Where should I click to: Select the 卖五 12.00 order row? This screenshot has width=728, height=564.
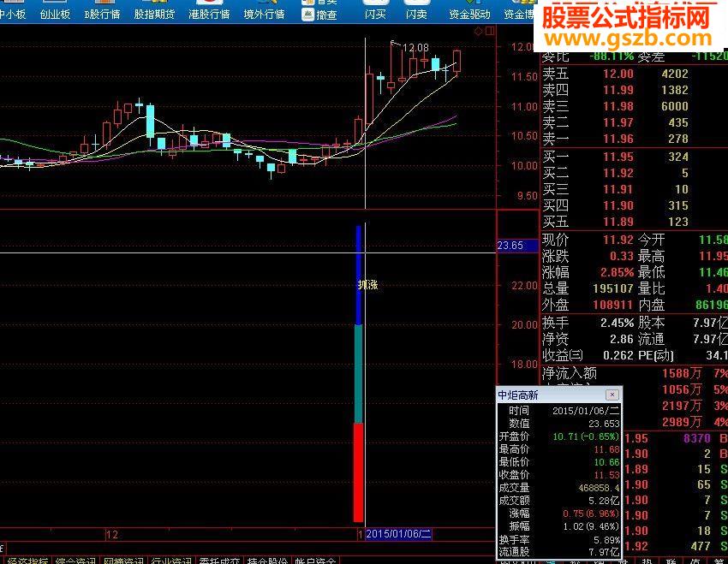tap(634, 74)
